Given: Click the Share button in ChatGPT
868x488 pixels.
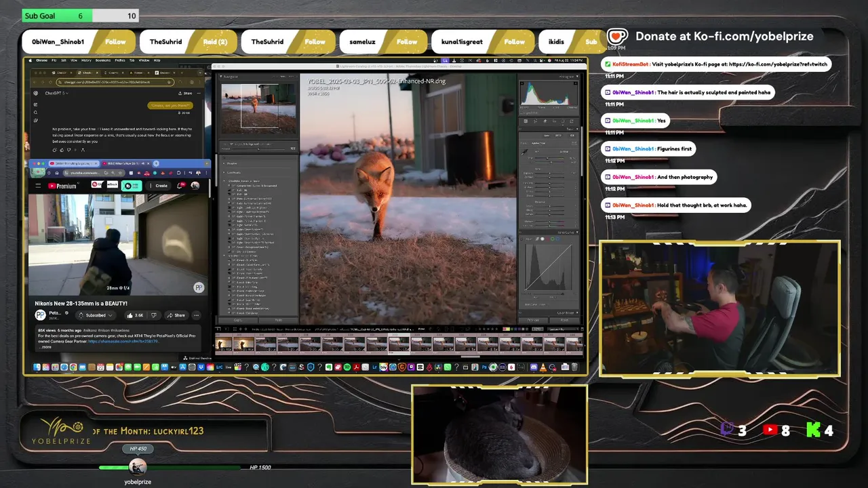Looking at the screenshot, I should (185, 94).
